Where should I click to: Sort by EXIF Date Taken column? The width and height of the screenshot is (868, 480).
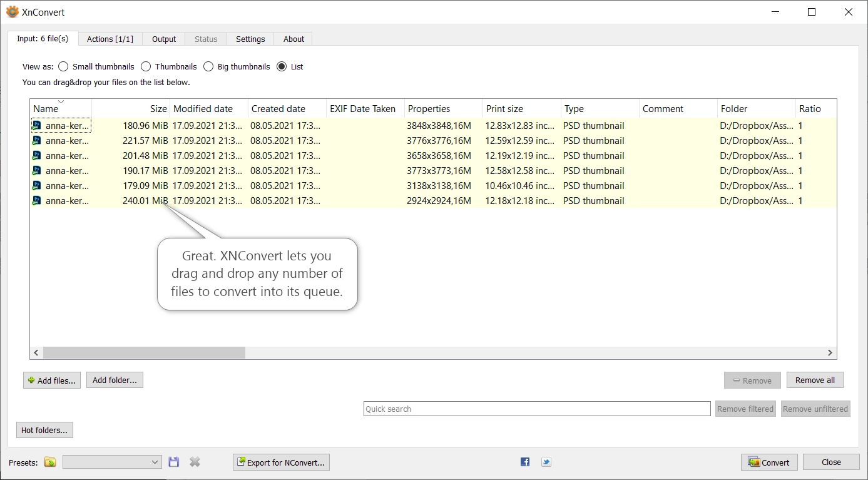(x=365, y=108)
